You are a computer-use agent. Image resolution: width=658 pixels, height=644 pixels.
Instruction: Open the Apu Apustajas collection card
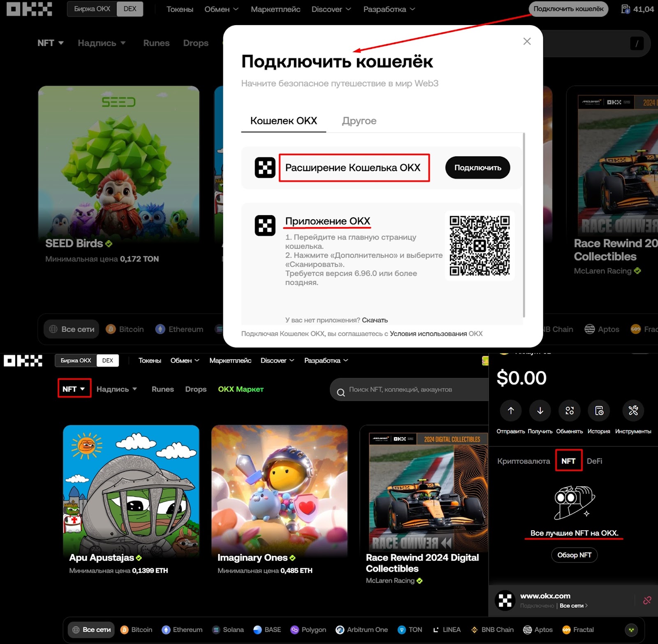131,501
